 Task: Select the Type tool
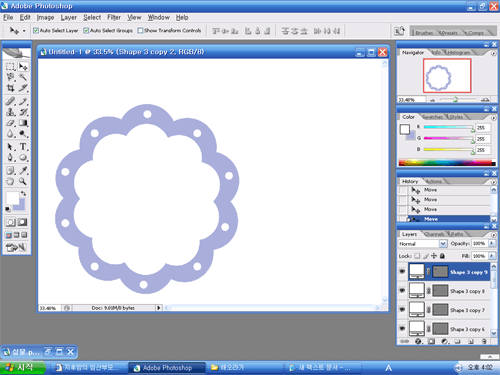tap(23, 147)
